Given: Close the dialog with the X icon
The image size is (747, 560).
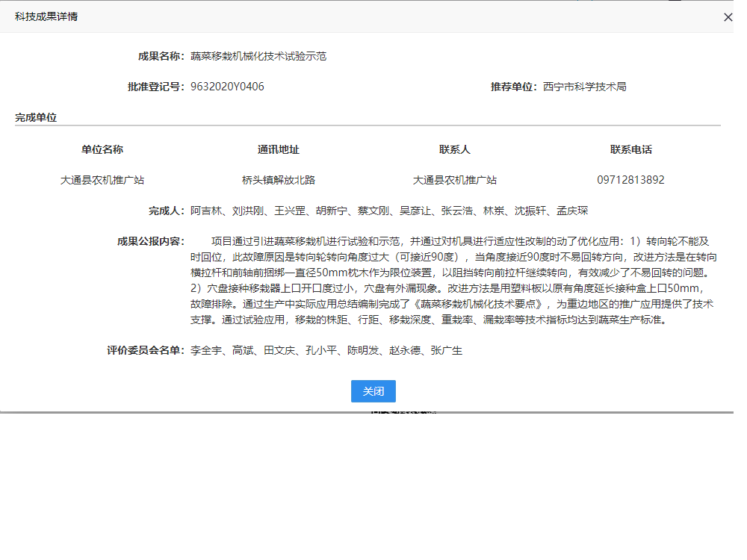Looking at the screenshot, I should (728, 17).
